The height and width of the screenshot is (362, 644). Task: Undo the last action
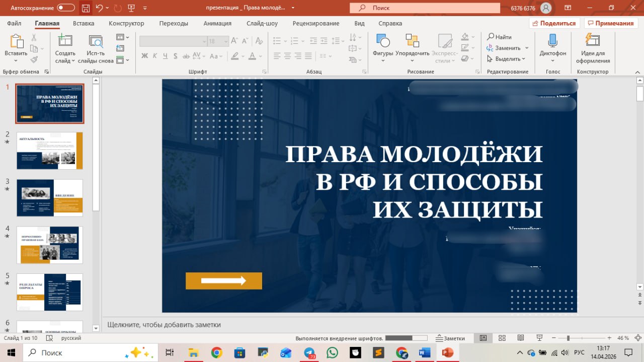pyautogui.click(x=99, y=8)
